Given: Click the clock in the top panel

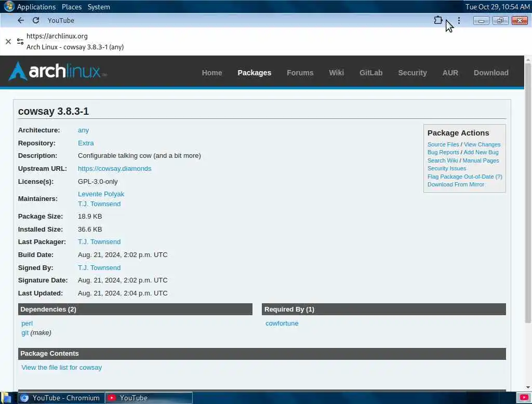Looking at the screenshot, I should pos(497,7).
